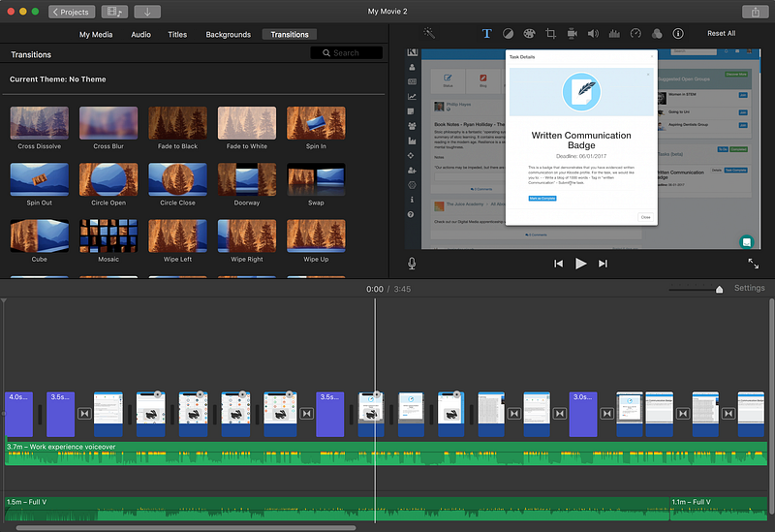Open the volume adjustment tool
Viewport: 775px width, 532px height.
(x=593, y=34)
